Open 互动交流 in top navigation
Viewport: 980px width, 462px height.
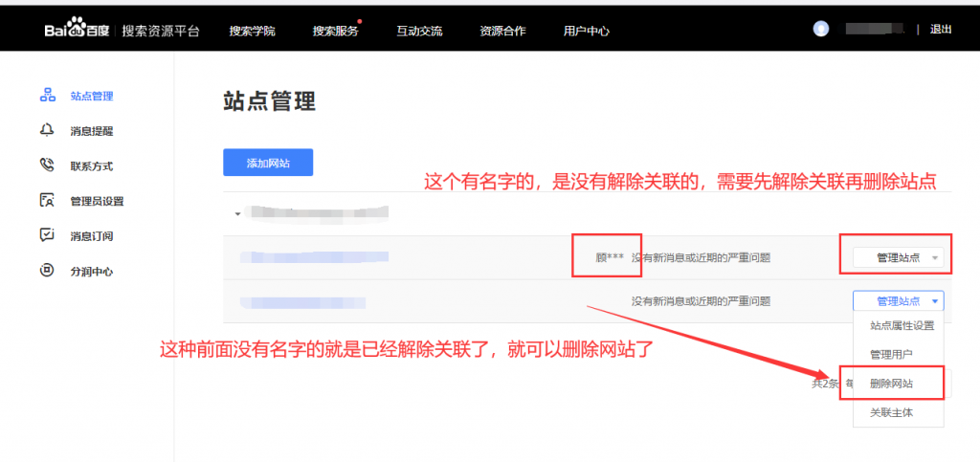419,31
